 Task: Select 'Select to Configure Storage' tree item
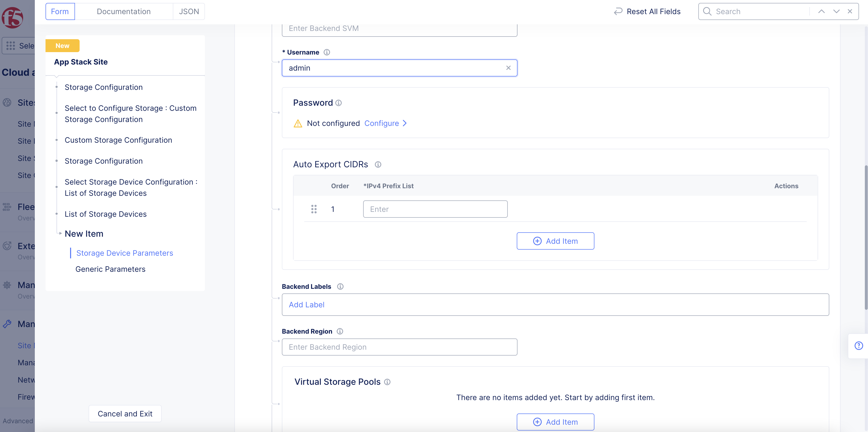[131, 114]
